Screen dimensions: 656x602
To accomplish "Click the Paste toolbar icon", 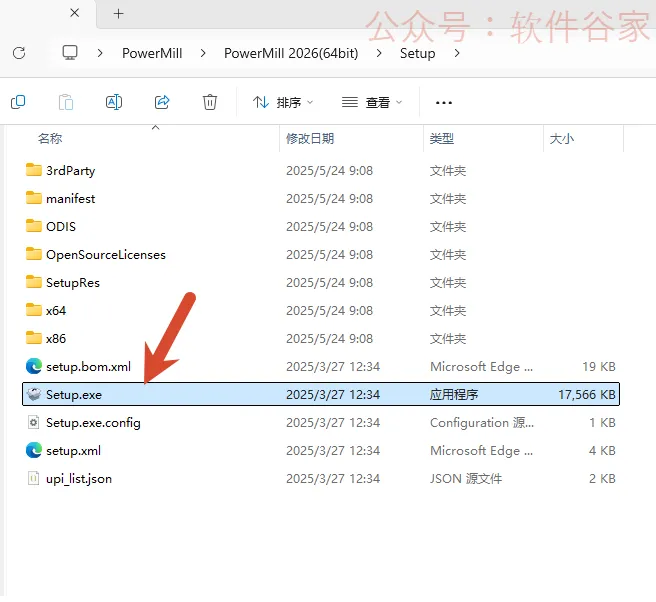I will (x=66, y=102).
